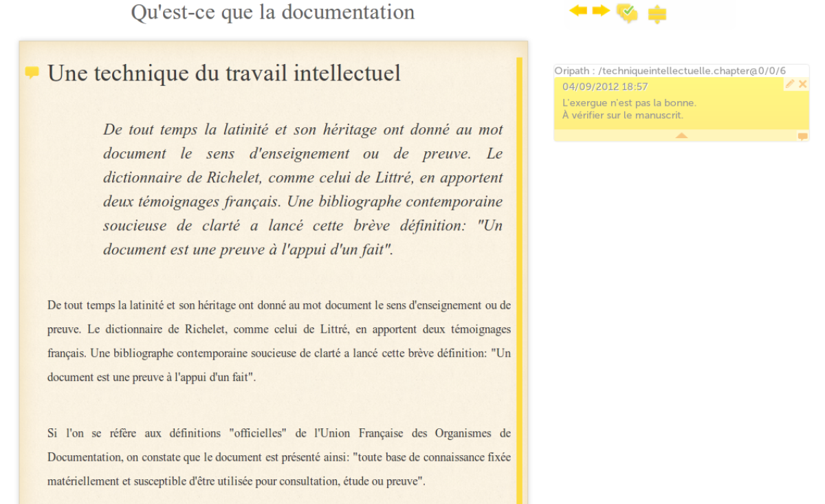Select the 04/09/2012 18:57 timestamp

coord(605,87)
